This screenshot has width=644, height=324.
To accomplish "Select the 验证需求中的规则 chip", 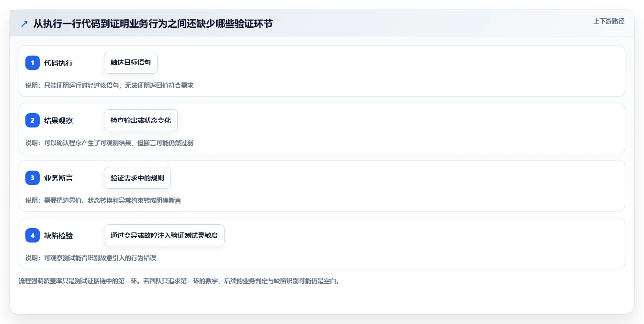I will pyautogui.click(x=137, y=178).
